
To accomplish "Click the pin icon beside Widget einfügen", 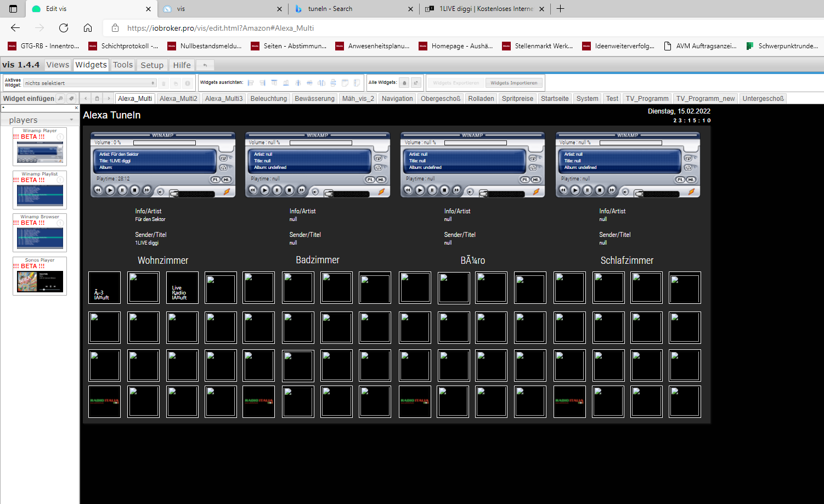I will point(71,99).
